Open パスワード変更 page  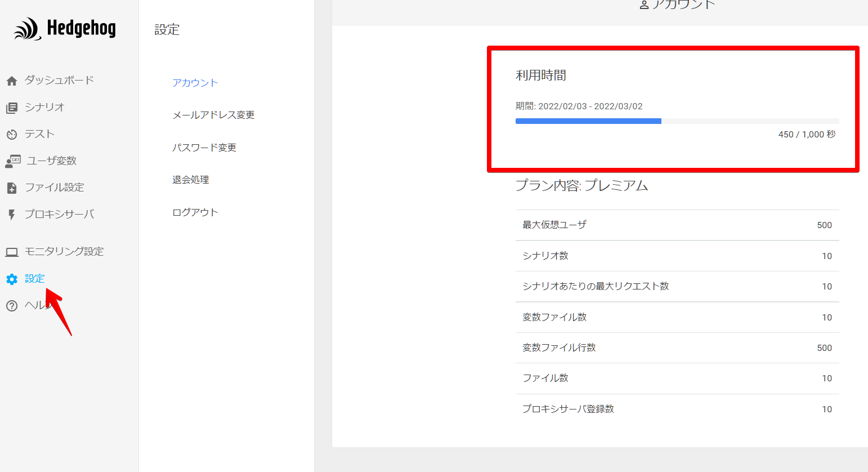coord(204,148)
